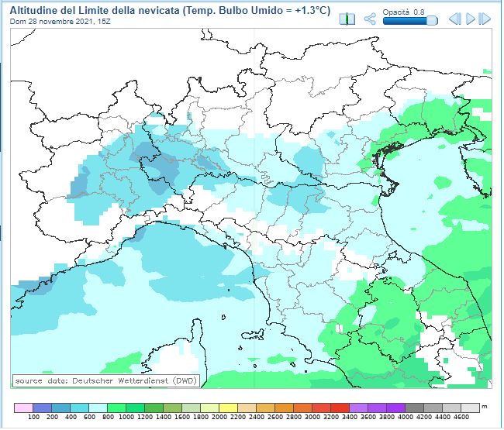Select the red 3400 m legend swatch
Viewport: 504px width, 430px height.
coord(340,408)
